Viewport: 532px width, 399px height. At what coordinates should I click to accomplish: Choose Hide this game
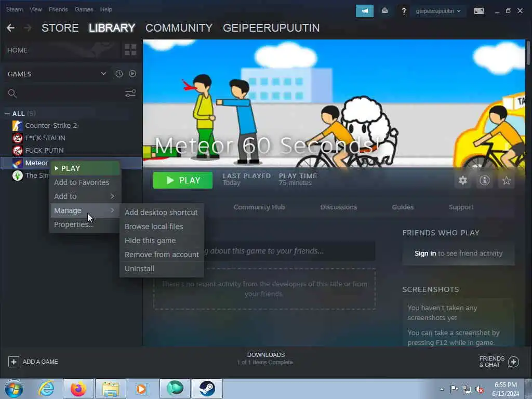162,241
